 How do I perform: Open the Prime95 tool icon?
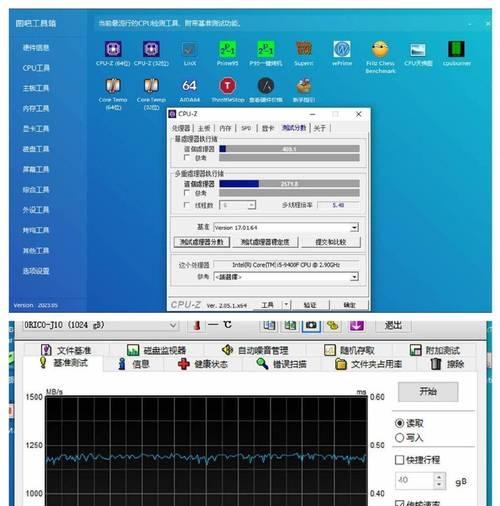227,49
